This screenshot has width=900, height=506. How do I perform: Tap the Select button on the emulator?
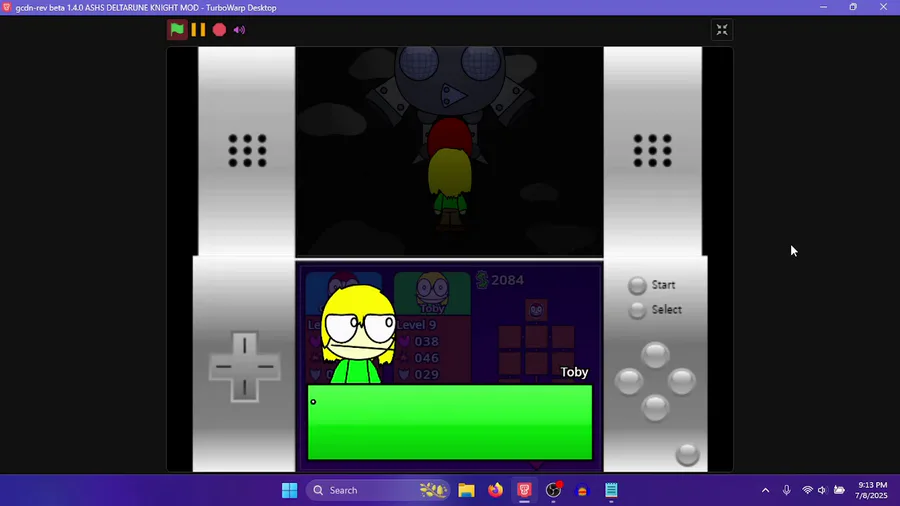coord(637,310)
